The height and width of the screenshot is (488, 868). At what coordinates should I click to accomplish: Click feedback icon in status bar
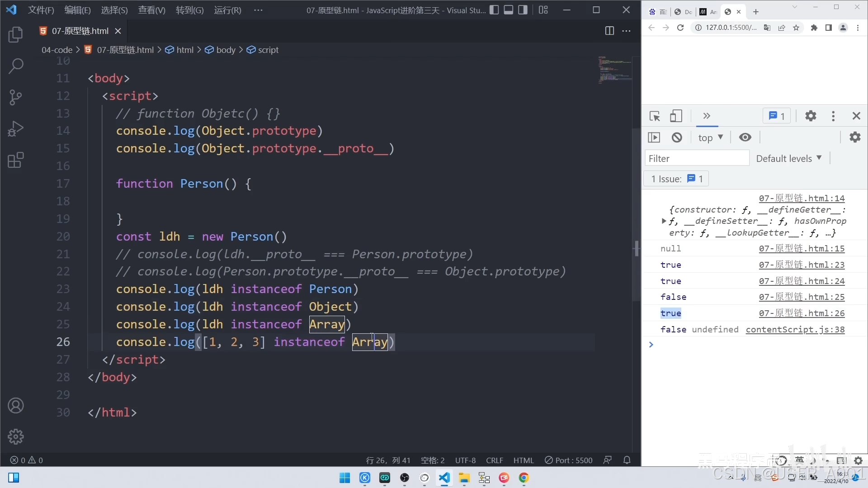point(608,460)
